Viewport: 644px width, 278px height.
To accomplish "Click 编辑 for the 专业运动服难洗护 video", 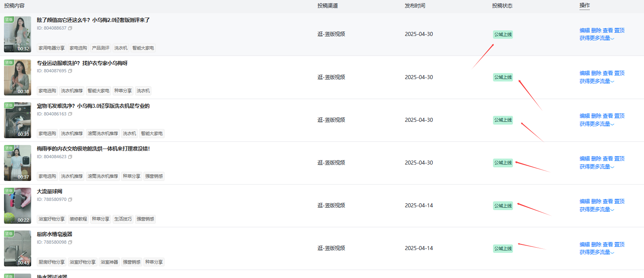I will (584, 73).
